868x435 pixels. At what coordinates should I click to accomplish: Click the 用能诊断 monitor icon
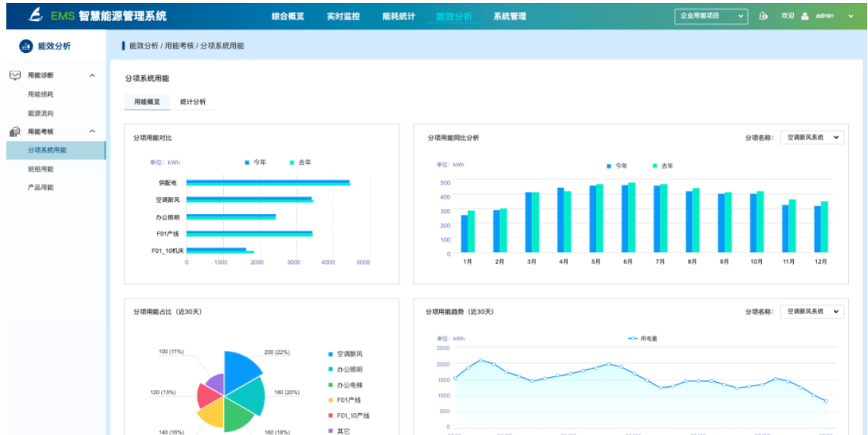click(x=15, y=75)
